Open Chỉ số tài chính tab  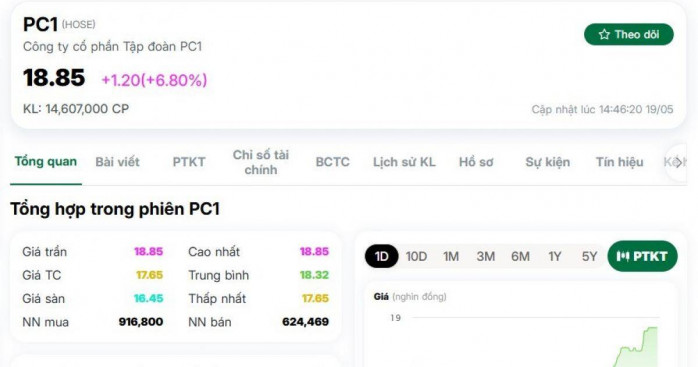(x=260, y=162)
